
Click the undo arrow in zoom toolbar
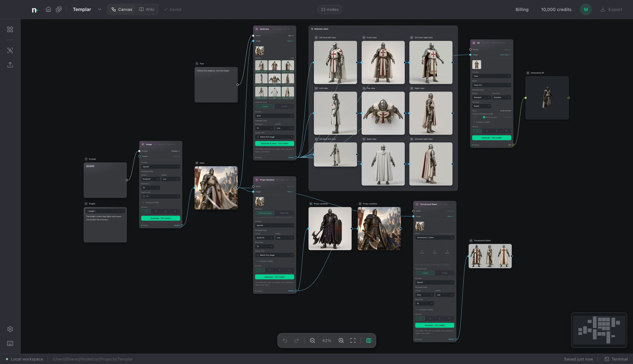pyautogui.click(x=285, y=340)
